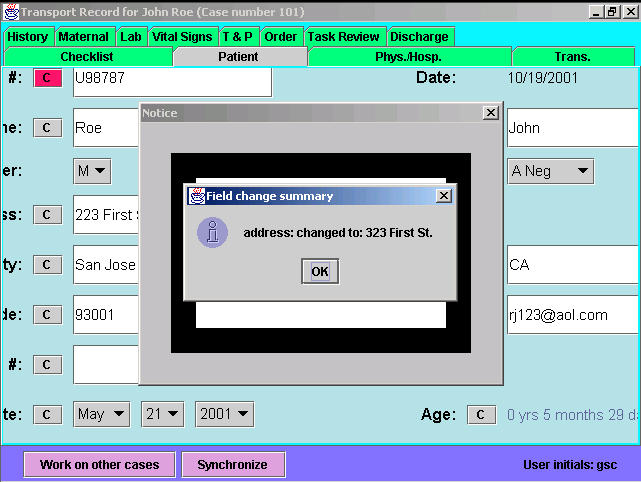Click the Java icon in Field change summary title
The image size is (641, 482).
click(x=197, y=196)
